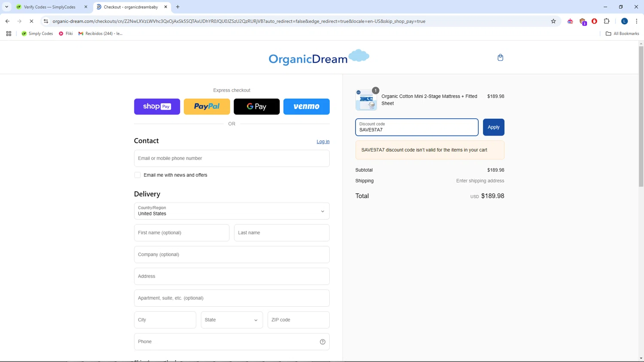Image resolution: width=644 pixels, height=362 pixels.
Task: Switch to Verify Codes — SimplyCodes tab
Action: coord(50,7)
